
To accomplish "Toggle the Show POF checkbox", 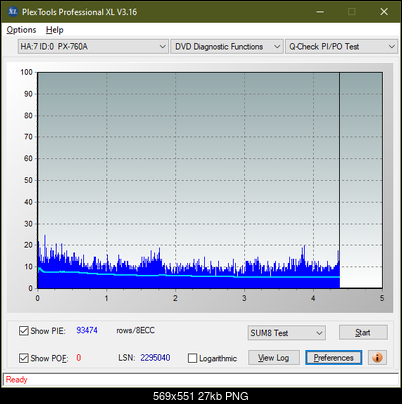I will click(x=24, y=358).
